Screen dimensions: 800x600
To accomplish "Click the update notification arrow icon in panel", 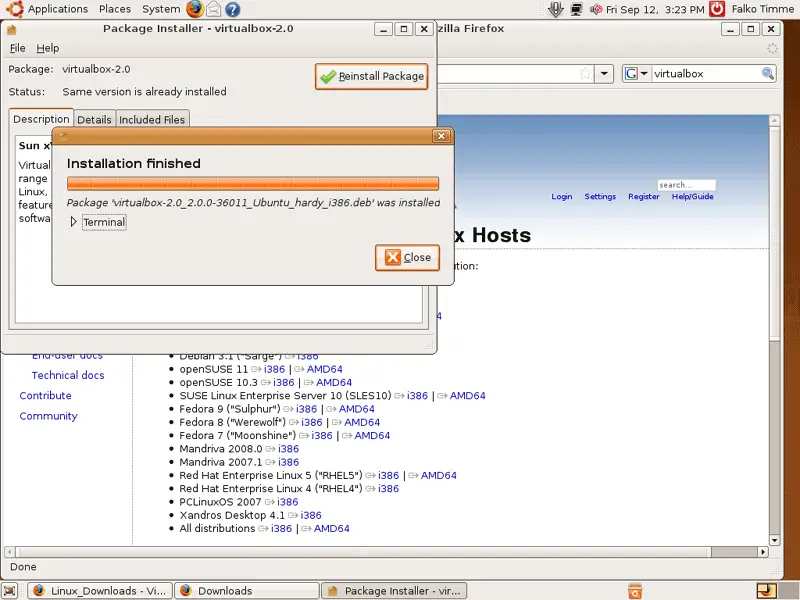I will coord(556,9).
